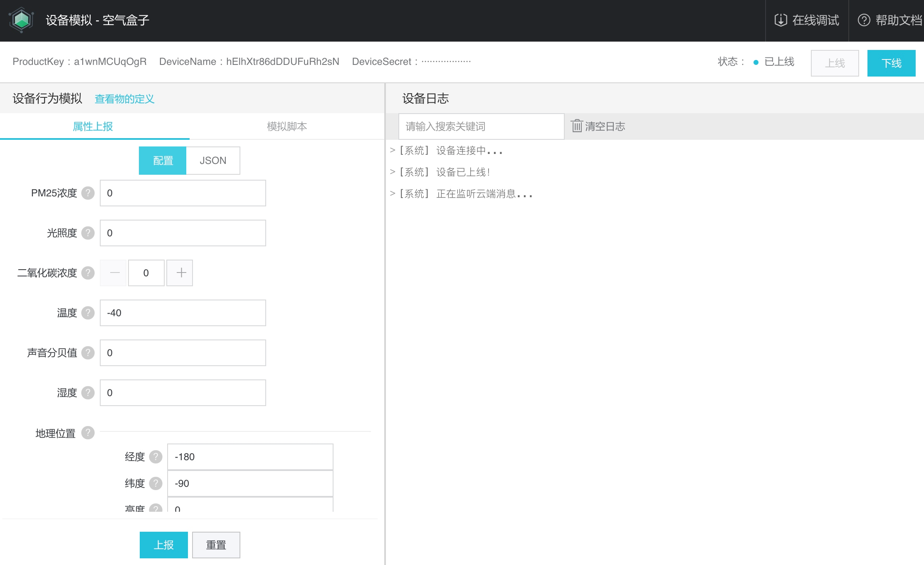The height and width of the screenshot is (565, 924).
Task: Open 帮助文档 help documentation
Action: (890, 20)
